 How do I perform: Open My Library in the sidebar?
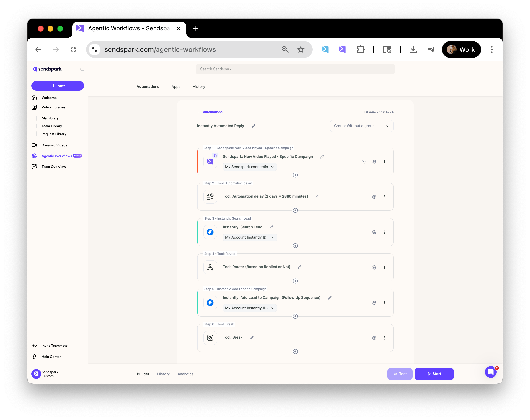[50, 118]
